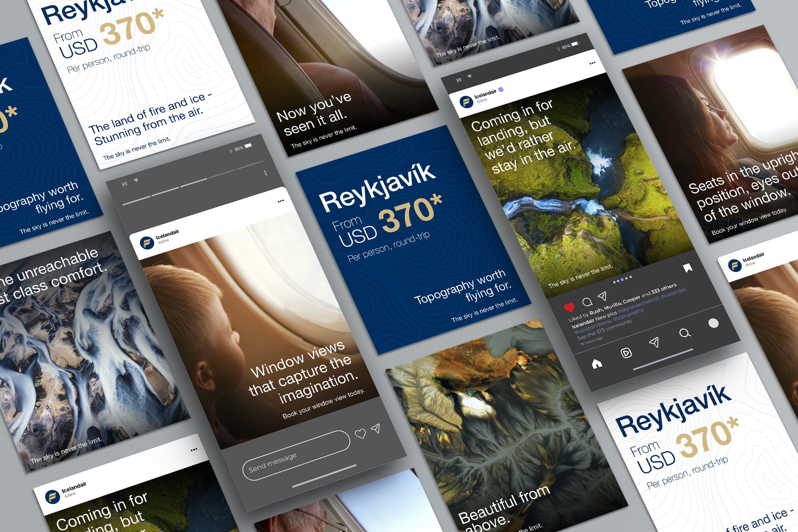Open search magnifier in bottom navigation bar
The height and width of the screenshot is (532, 798).
coord(685,333)
